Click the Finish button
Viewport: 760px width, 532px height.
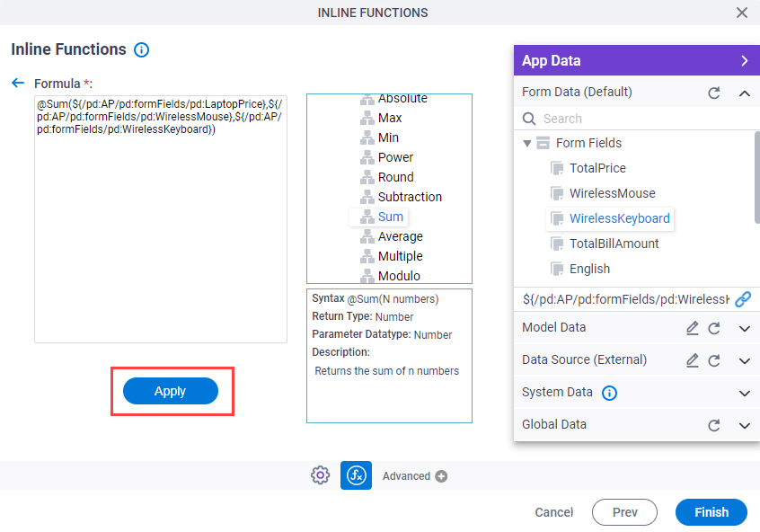pos(711,512)
